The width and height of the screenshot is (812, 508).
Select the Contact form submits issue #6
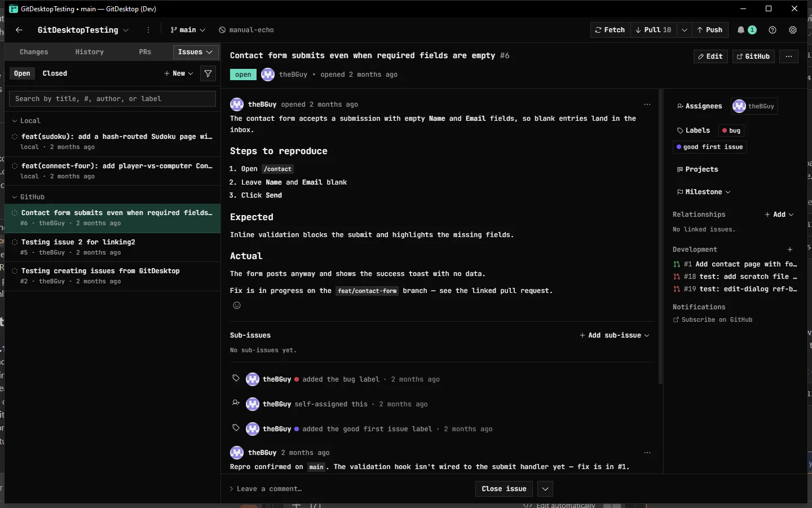pos(112,218)
